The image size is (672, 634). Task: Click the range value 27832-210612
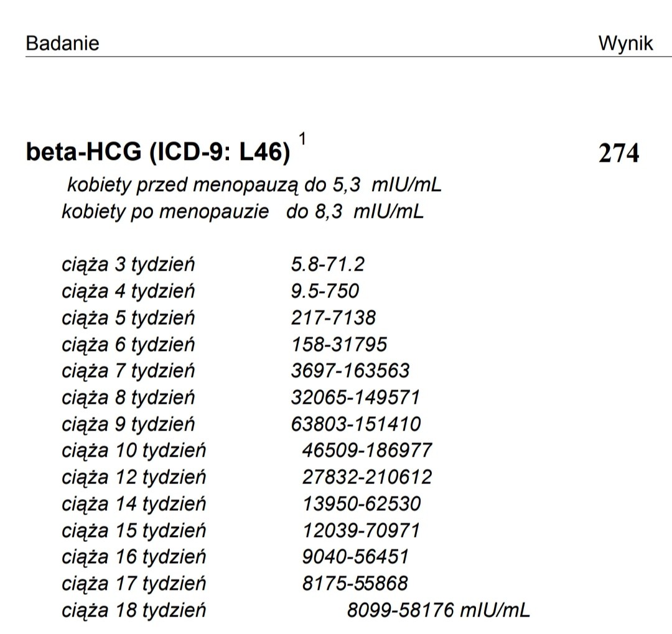(x=366, y=477)
